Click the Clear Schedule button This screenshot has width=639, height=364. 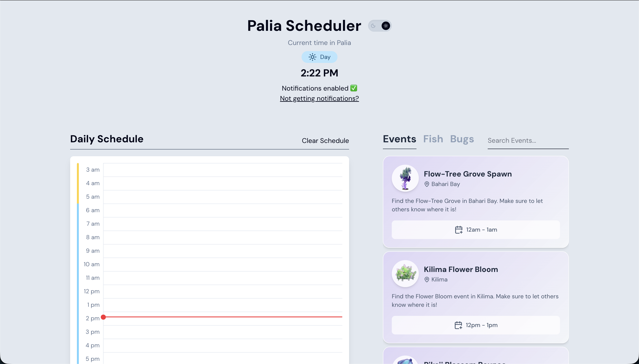coord(325,140)
